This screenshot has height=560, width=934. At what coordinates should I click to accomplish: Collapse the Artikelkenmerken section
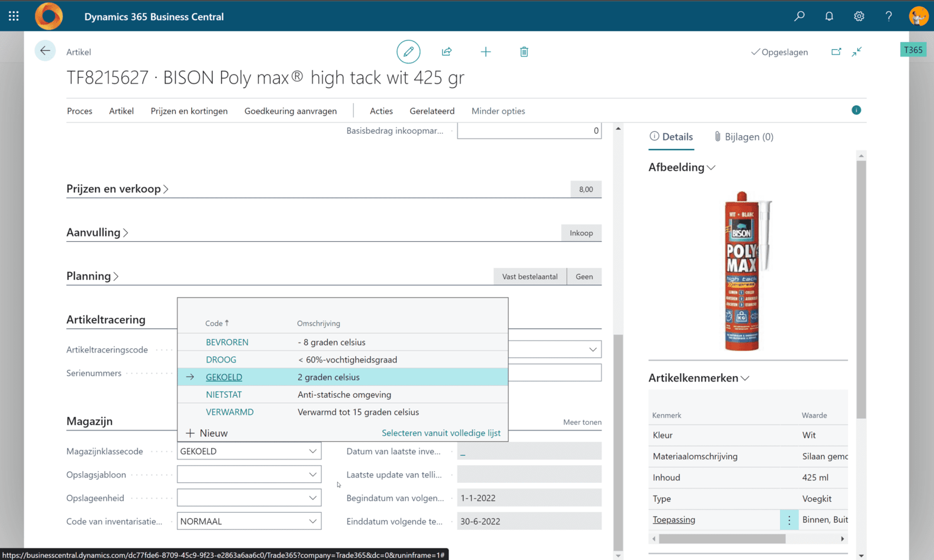pos(699,378)
